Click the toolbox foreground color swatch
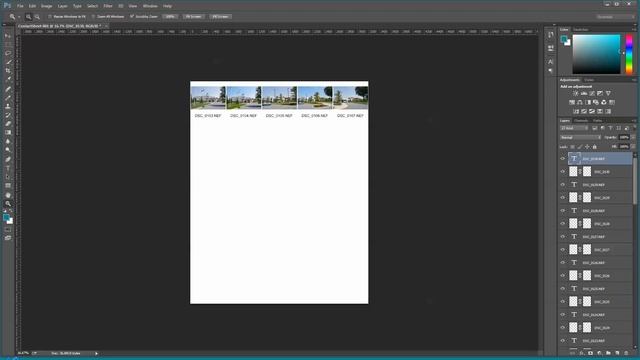This screenshot has width=640, height=360. 6,218
